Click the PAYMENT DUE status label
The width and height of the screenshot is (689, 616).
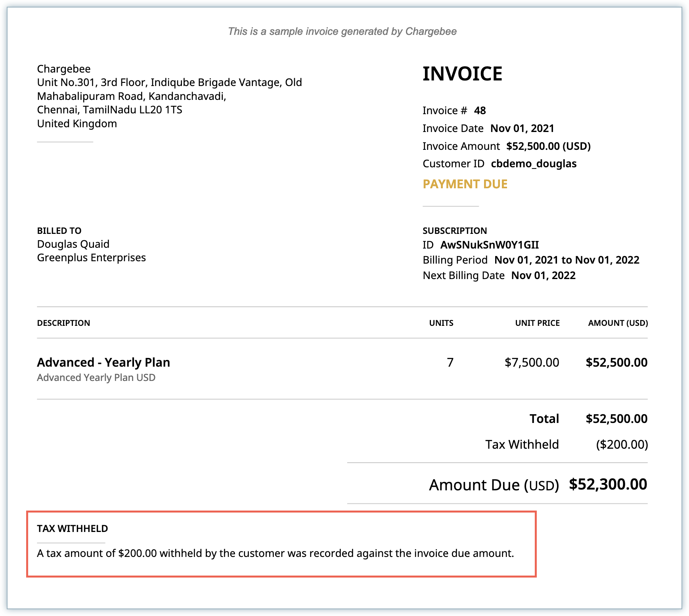(465, 184)
